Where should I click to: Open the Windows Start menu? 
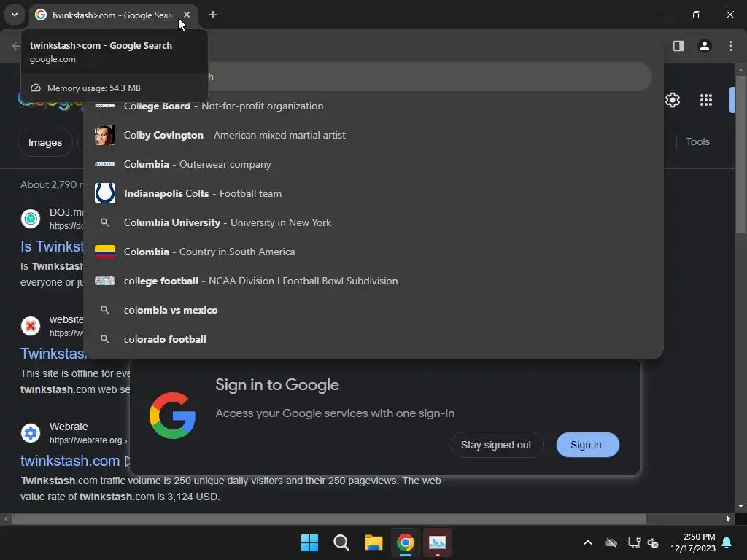coord(309,542)
